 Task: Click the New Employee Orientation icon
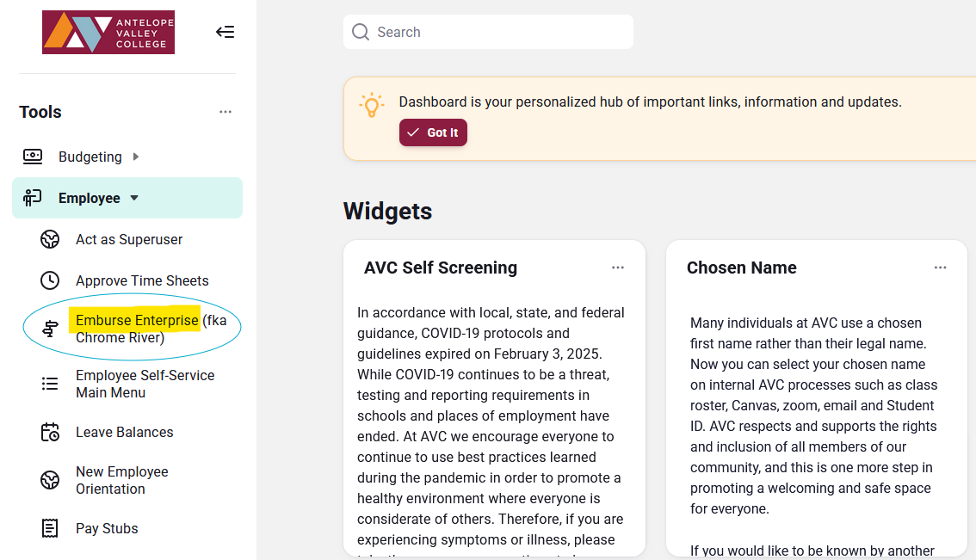(x=51, y=480)
